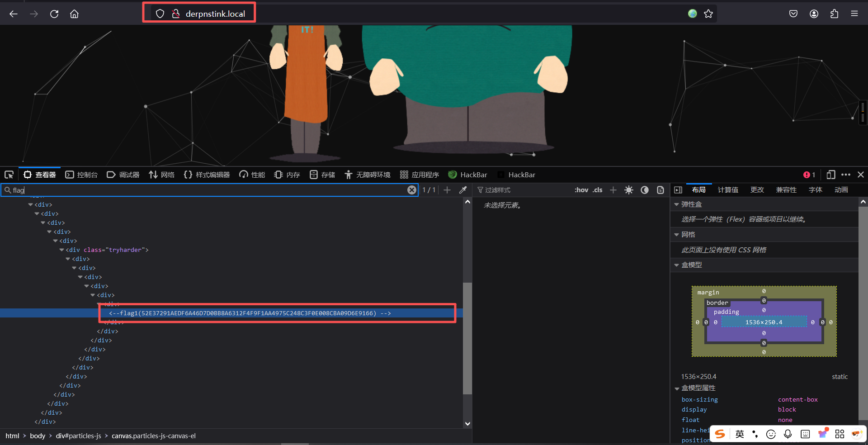Image resolution: width=868 pixels, height=445 pixels.
Task: Close the developer tools panel
Action: [861, 175]
